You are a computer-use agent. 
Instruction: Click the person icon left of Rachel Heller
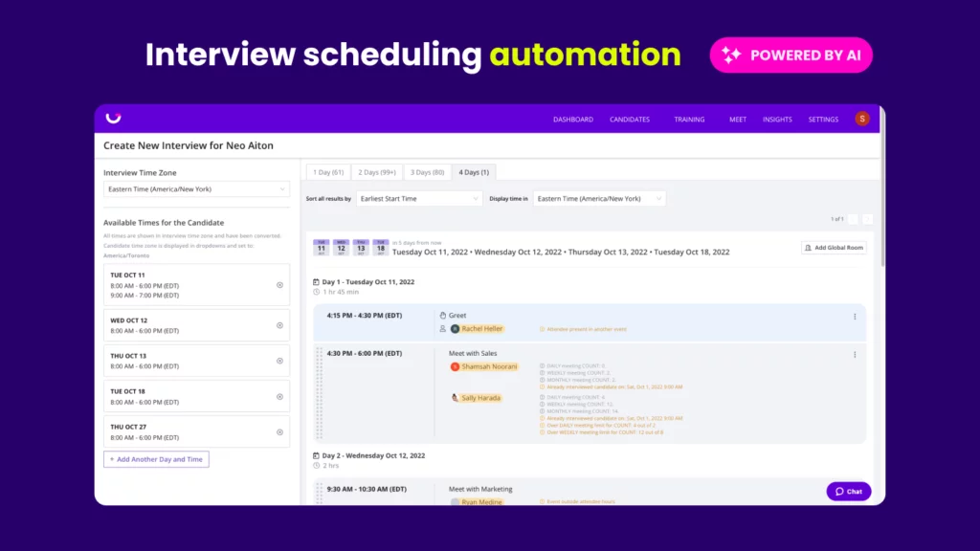[442, 329]
